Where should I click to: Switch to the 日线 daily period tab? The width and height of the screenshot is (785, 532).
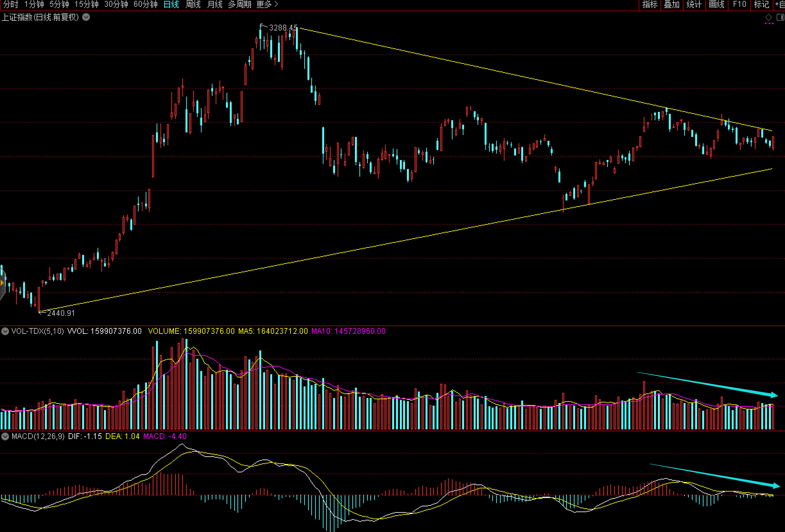[171, 4]
